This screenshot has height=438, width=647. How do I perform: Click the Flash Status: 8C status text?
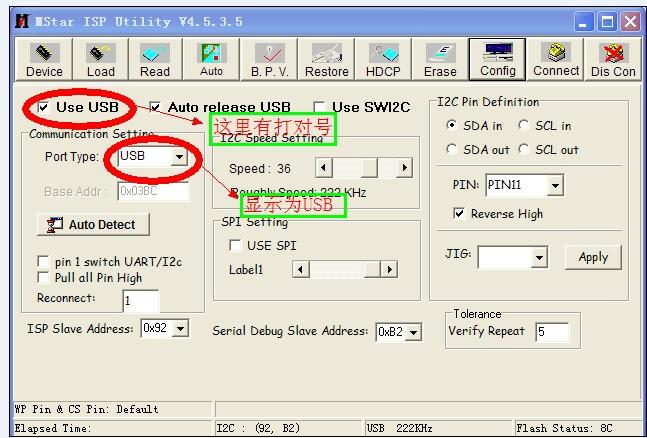coord(564,428)
